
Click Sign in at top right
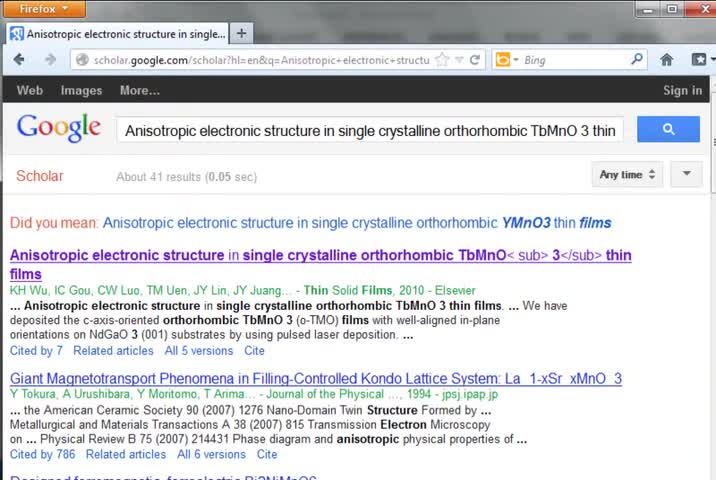point(682,90)
